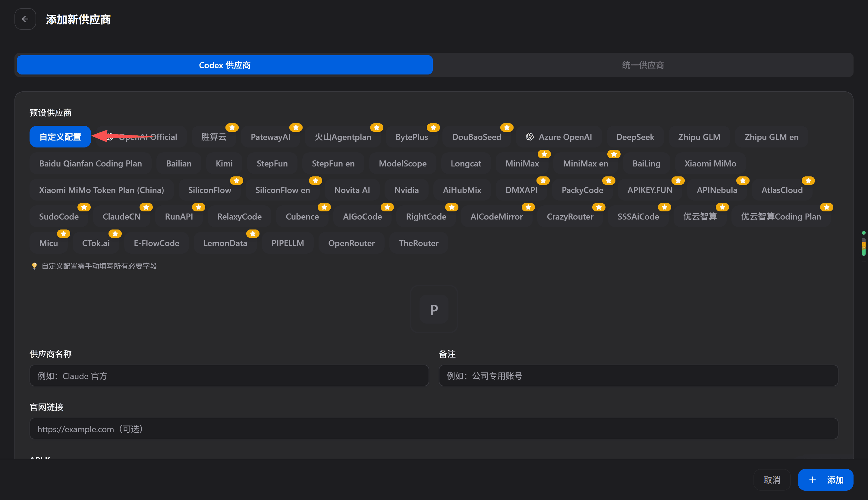This screenshot has width=868, height=500.
Task: Choose the Bailian preset
Action: [x=178, y=163]
